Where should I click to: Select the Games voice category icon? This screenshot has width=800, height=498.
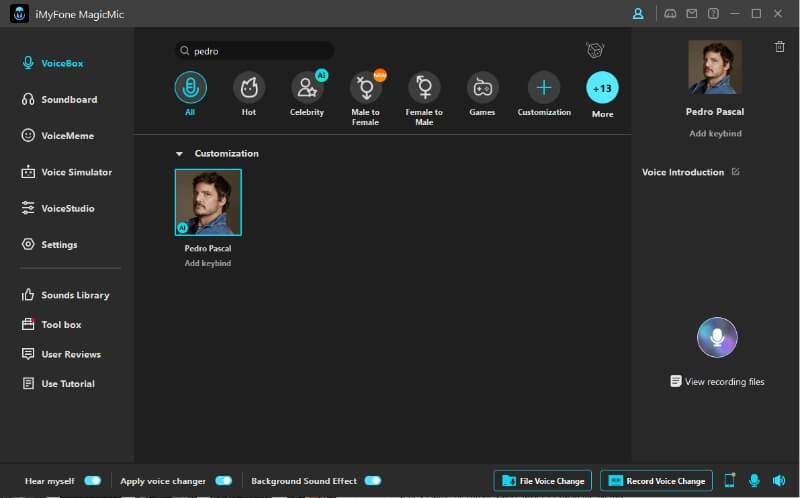click(x=483, y=88)
